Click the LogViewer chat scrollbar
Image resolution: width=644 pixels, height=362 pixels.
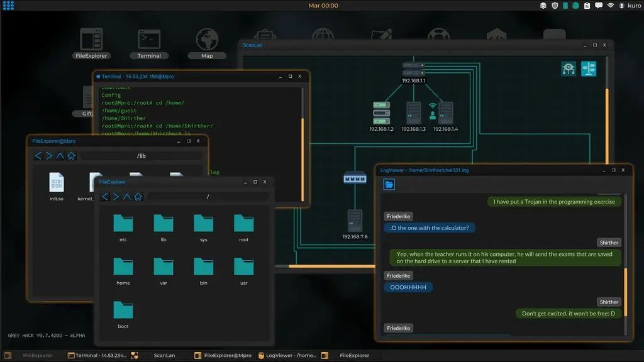tap(625, 289)
